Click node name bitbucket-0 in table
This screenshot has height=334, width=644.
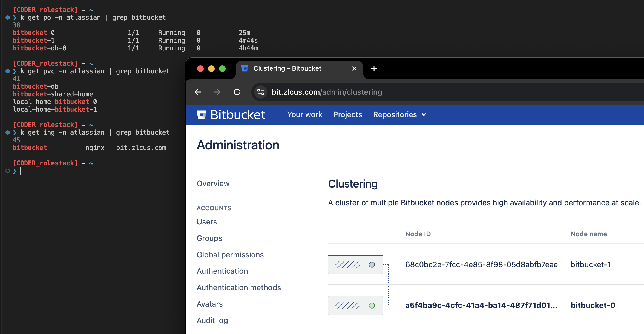point(593,306)
